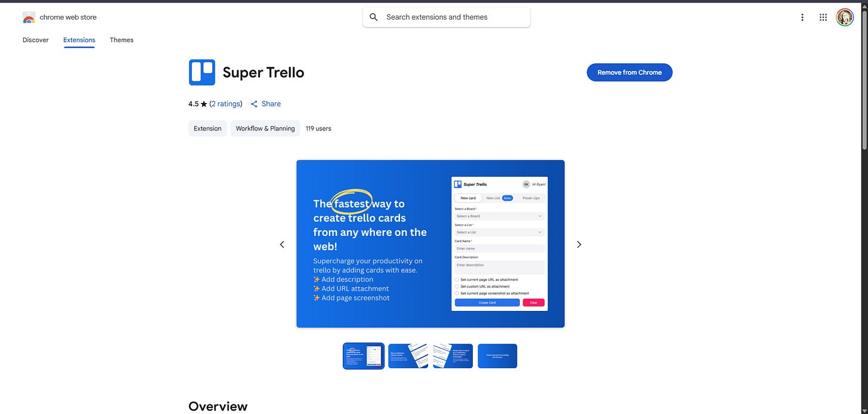Switch to the Themes tab
The height and width of the screenshot is (414, 868).
click(122, 40)
